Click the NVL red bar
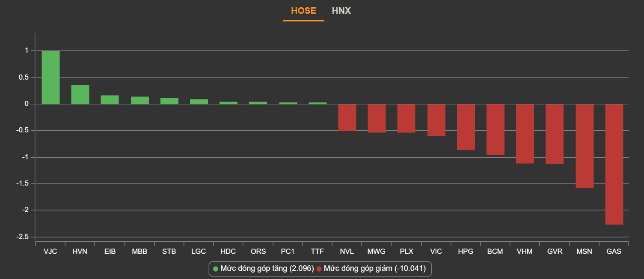 tap(347, 117)
